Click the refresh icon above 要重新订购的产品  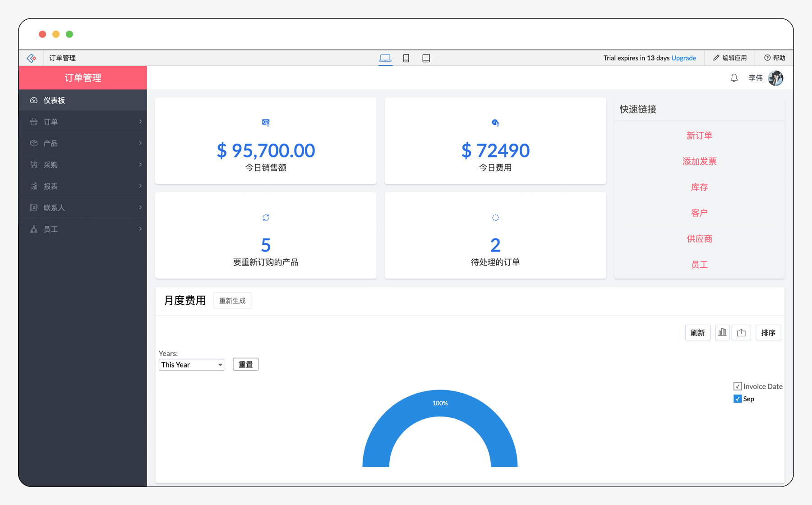pos(266,217)
